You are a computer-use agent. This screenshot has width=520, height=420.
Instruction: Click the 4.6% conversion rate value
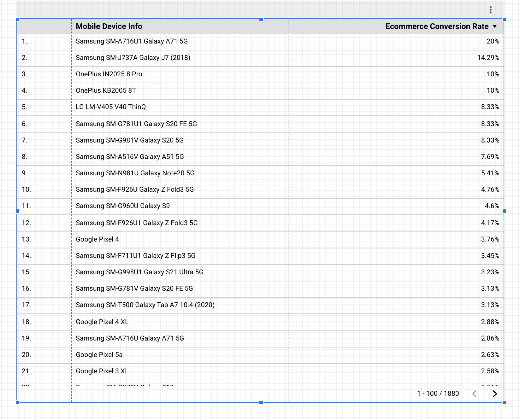pos(492,206)
